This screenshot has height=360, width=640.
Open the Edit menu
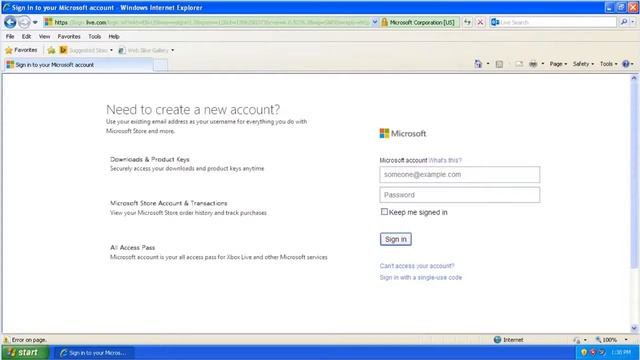[26, 36]
